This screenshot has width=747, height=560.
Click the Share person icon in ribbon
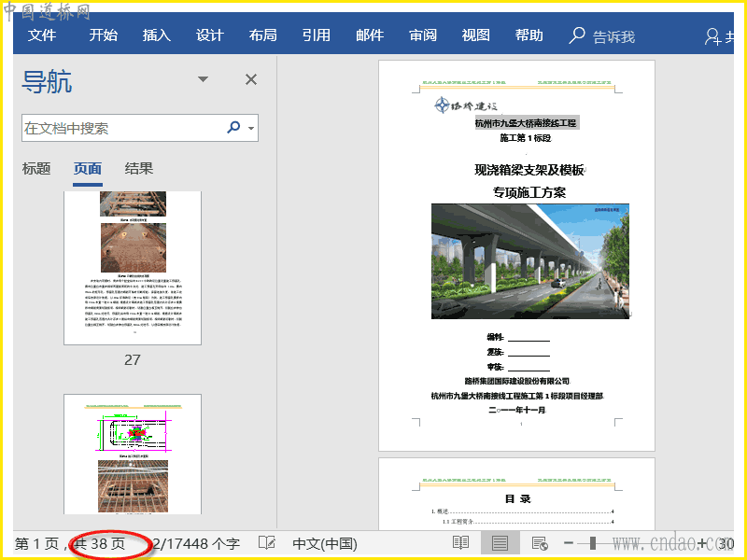pos(712,36)
